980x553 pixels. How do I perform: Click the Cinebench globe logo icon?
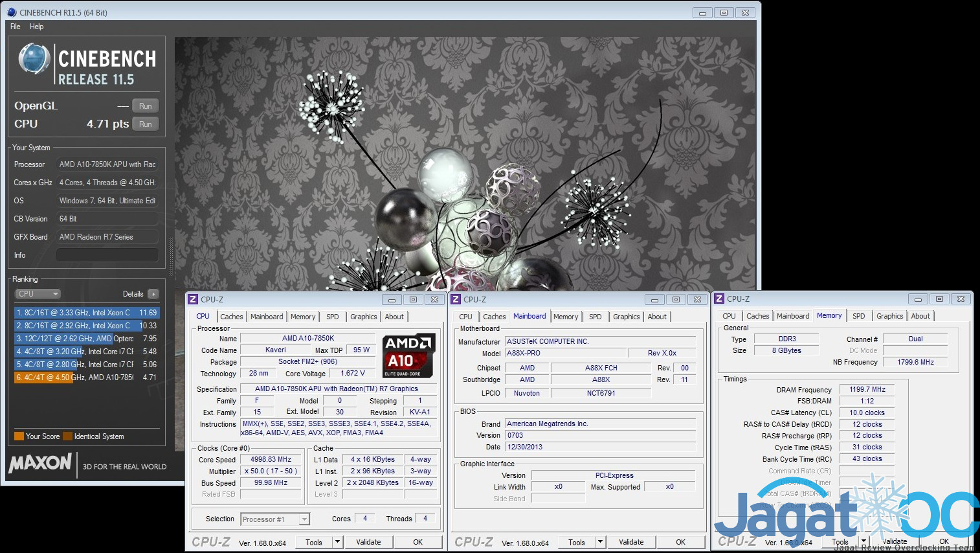(x=34, y=59)
